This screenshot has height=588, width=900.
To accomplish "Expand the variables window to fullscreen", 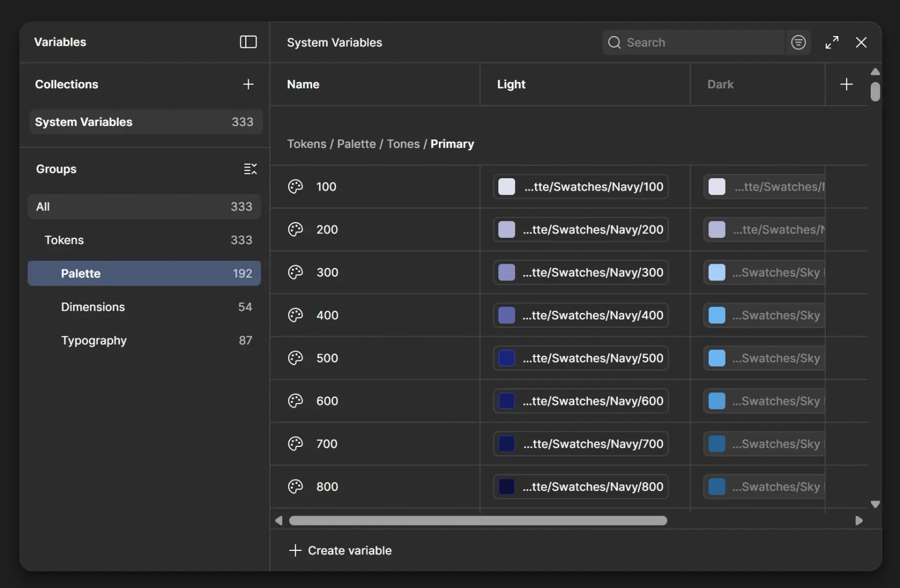I will tap(832, 42).
